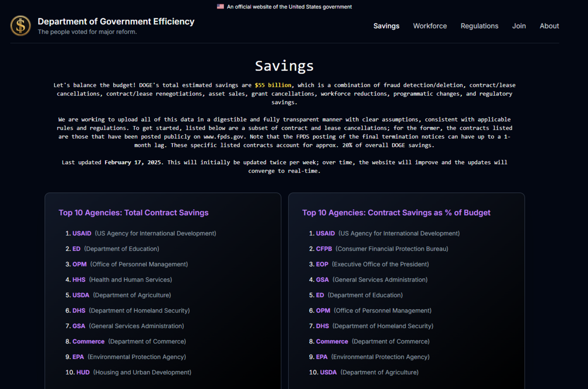The image size is (588, 389).
Task: Select USAID in Total Contract Savings list
Action: tap(82, 233)
